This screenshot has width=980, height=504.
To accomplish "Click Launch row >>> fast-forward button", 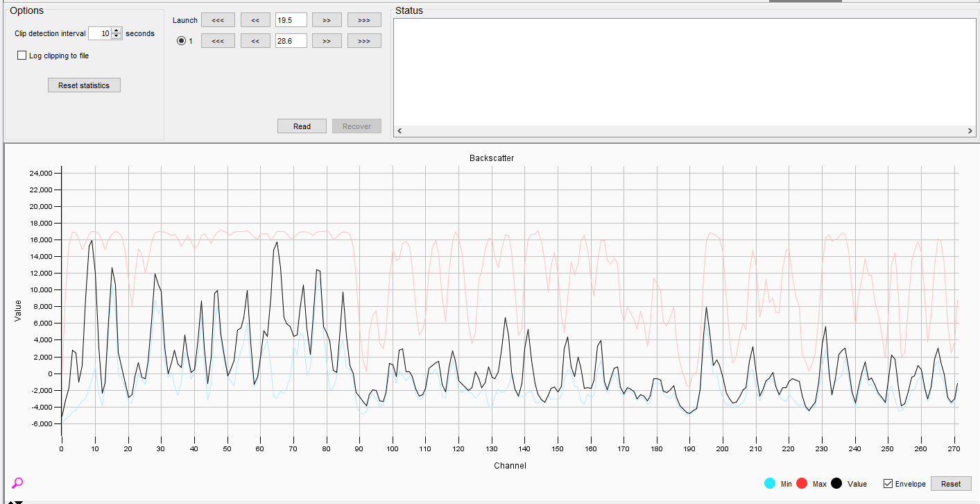I will point(363,20).
